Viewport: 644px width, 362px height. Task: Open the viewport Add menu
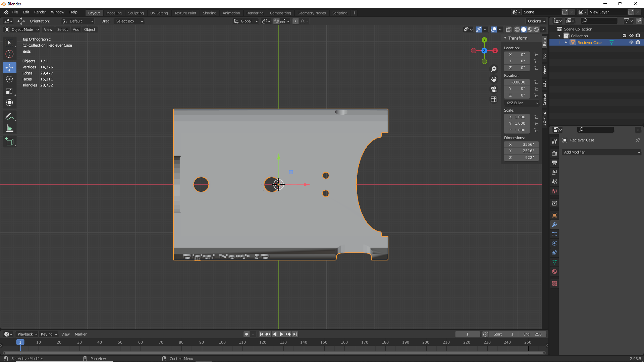[x=76, y=29]
